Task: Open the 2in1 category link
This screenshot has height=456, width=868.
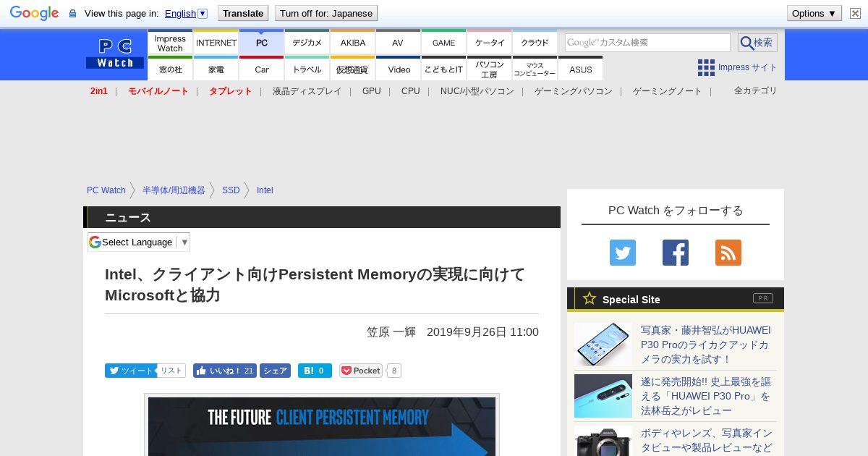Action: click(99, 91)
